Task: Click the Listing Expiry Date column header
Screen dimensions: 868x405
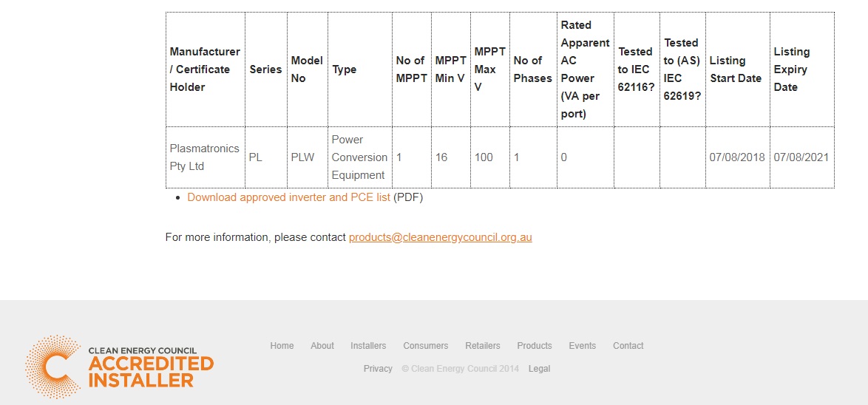Action: click(x=802, y=69)
